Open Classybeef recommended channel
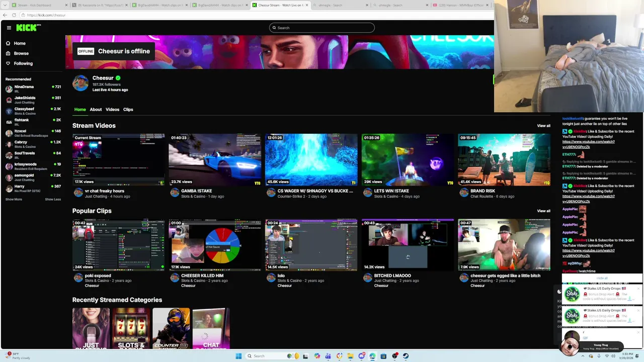Screen dimensions: 644x362 (33, 111)
